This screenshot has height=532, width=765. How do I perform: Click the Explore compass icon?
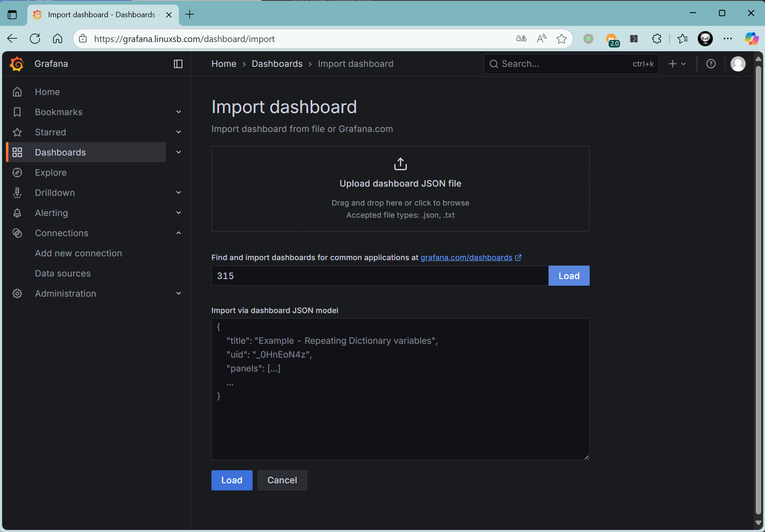[x=17, y=173]
